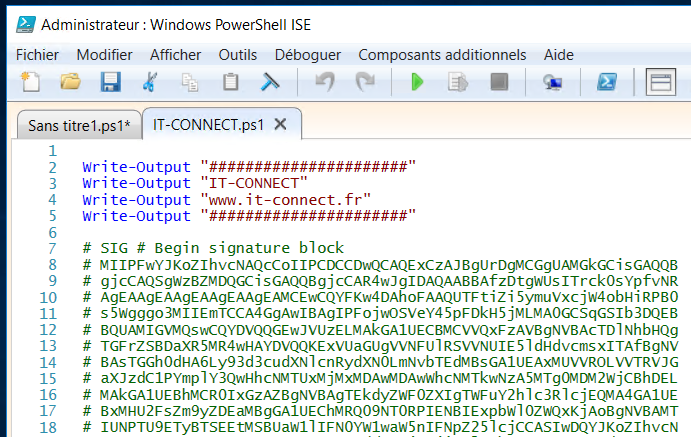The height and width of the screenshot is (437, 691).
Task: Click the line starting with "# aXJzdC1PYmplY3Qw"
Action: pyautogui.click(x=380, y=378)
